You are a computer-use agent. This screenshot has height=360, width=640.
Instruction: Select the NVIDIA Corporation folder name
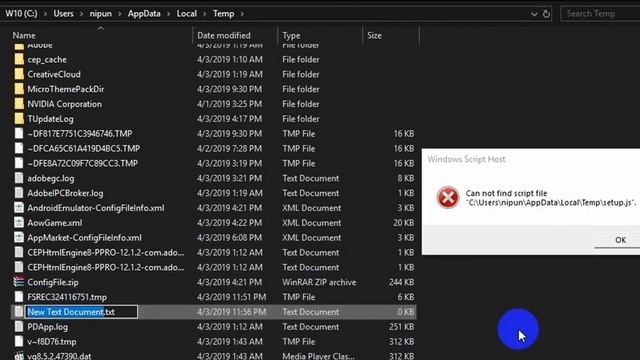(x=64, y=104)
